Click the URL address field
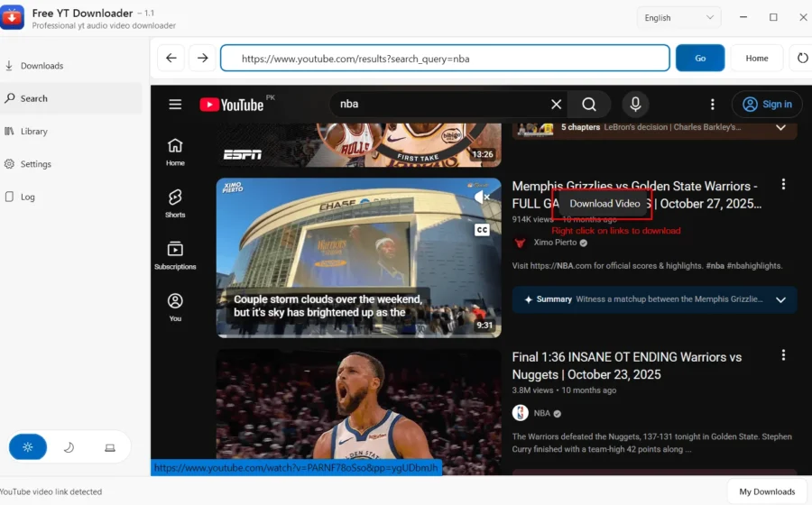Viewport: 812px width, 505px height. 445,58
